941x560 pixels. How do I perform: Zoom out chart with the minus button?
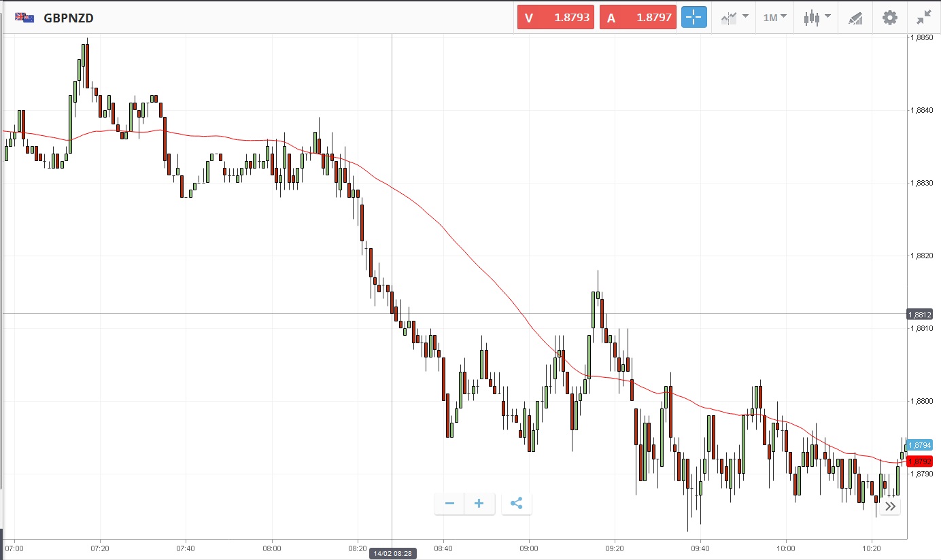point(449,504)
